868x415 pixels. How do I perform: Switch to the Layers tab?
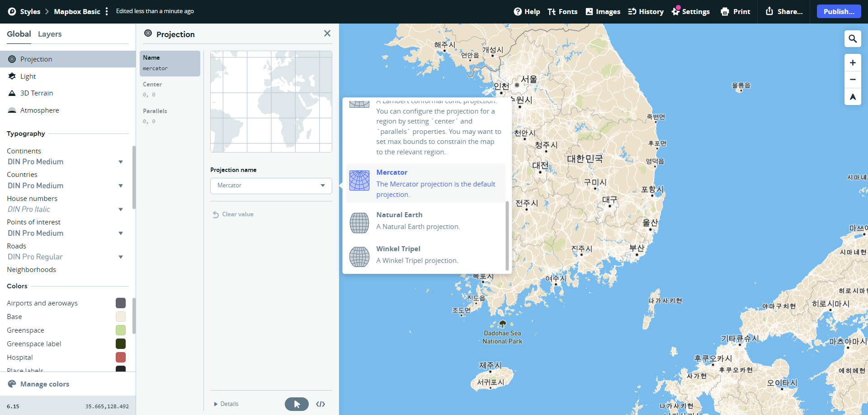50,34
